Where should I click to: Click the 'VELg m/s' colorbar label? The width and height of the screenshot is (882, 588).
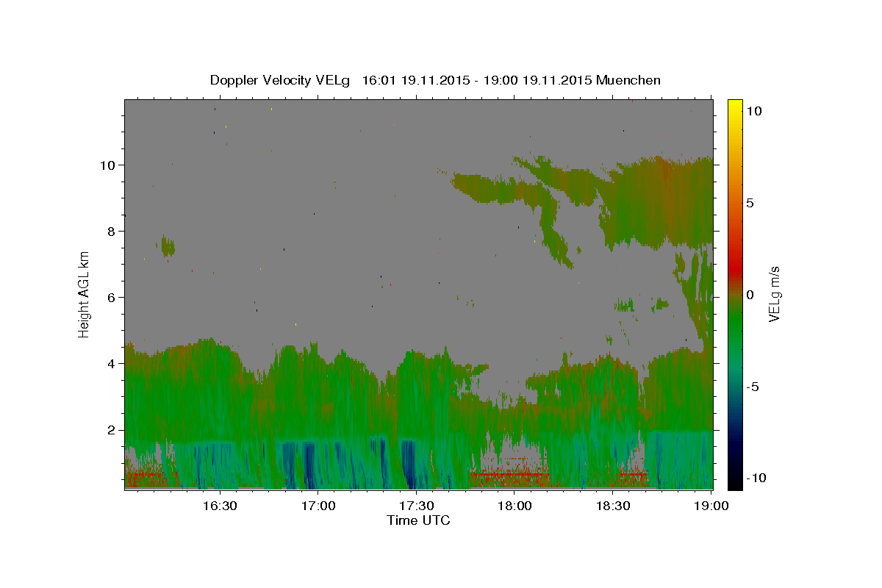[x=774, y=295]
